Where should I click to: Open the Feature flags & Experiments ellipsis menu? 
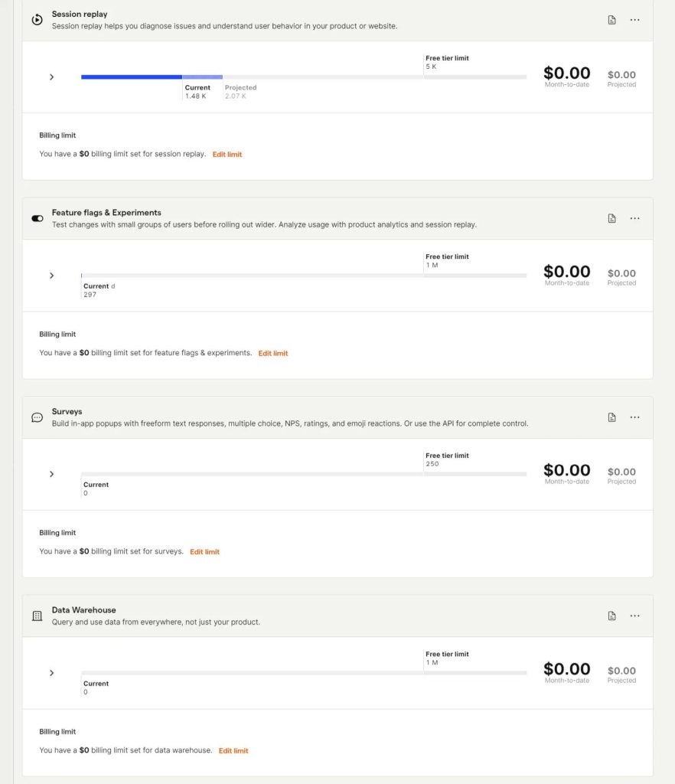point(634,218)
